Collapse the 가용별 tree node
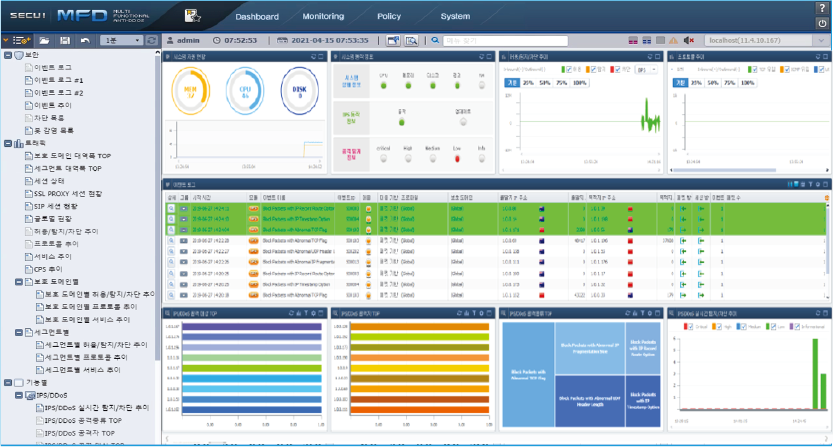833x447 pixels. tap(8, 382)
